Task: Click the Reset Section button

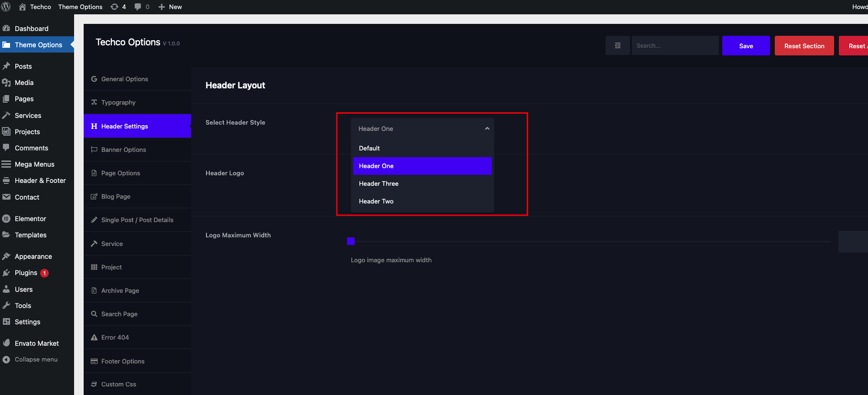Action: point(804,46)
